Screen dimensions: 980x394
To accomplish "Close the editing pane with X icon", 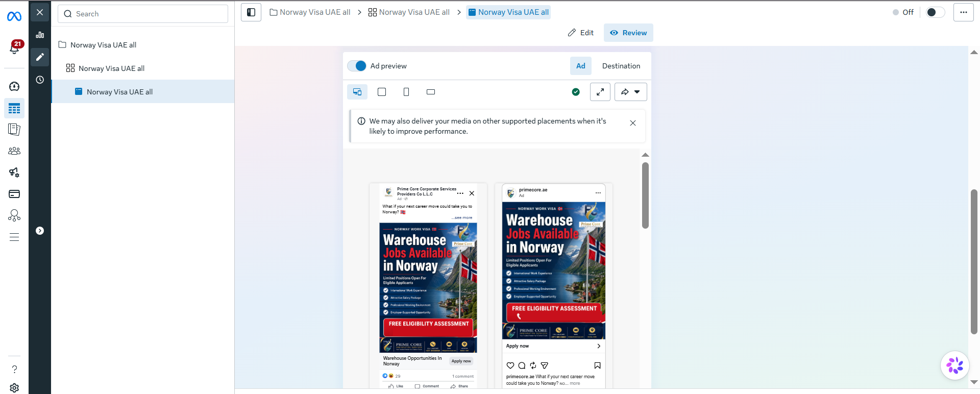I will [40, 12].
